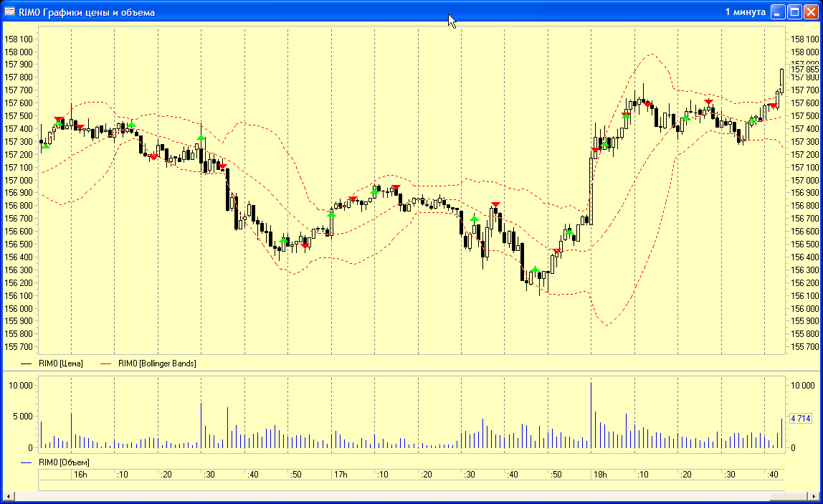
Task: Click the black Цена legend line swatch
Action: tap(27, 363)
